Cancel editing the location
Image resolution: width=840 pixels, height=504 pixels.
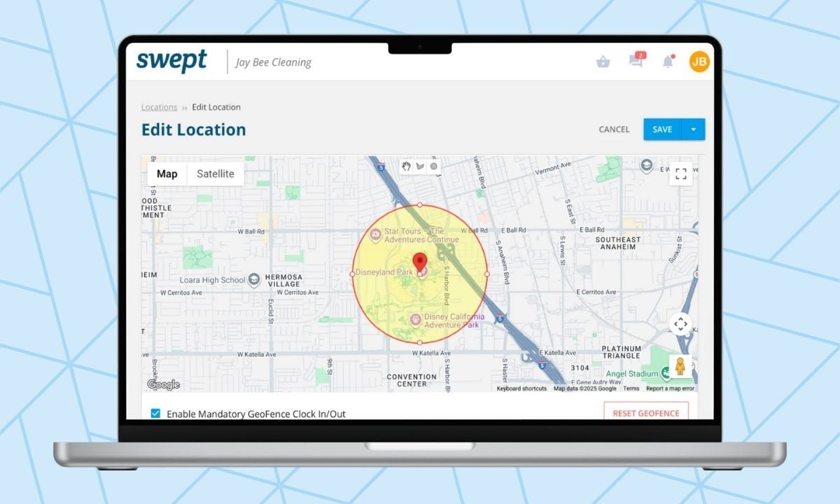point(614,129)
